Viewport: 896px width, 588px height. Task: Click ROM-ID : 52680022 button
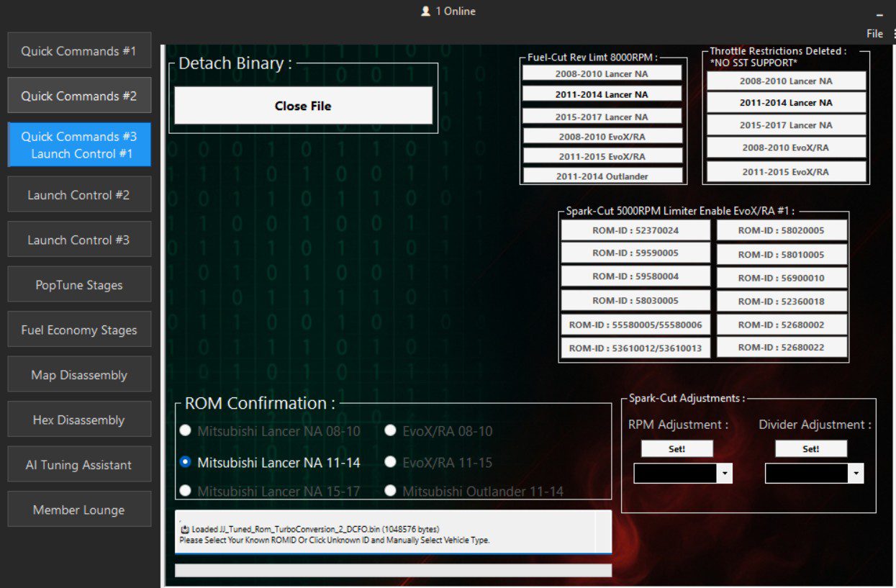pyautogui.click(x=782, y=347)
